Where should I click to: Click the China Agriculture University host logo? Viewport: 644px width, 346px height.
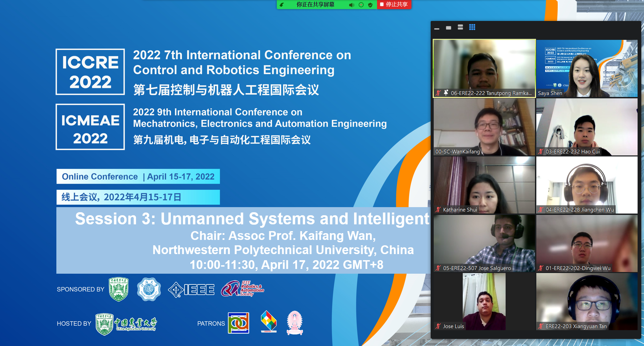click(x=126, y=324)
